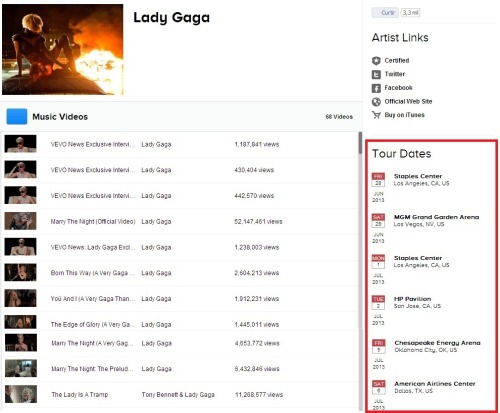Screen dimensions: 500x413
Task: Click the blue Music Videos icon
Action: [x=17, y=117]
